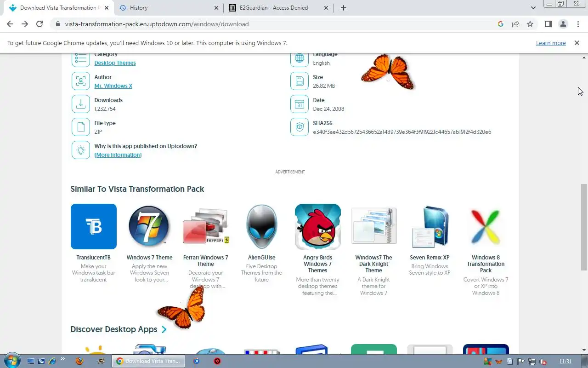Click the Downloads arrow icon
The height and width of the screenshot is (368, 588).
(81, 104)
